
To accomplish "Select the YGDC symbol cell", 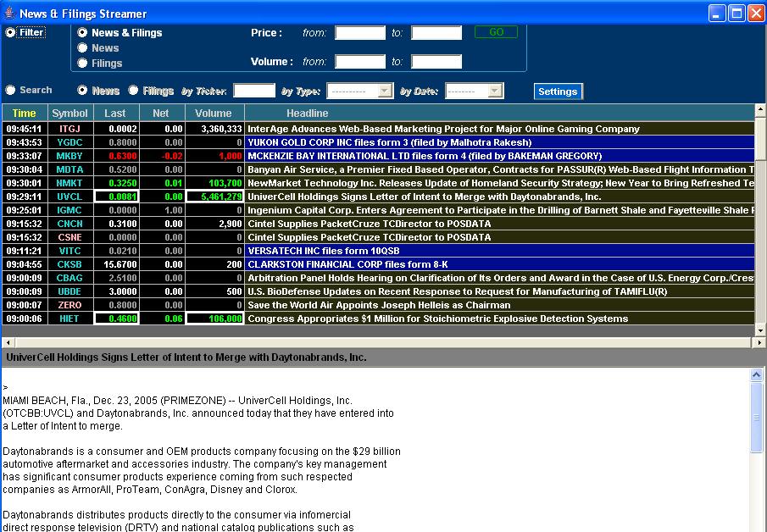I will 70,142.
